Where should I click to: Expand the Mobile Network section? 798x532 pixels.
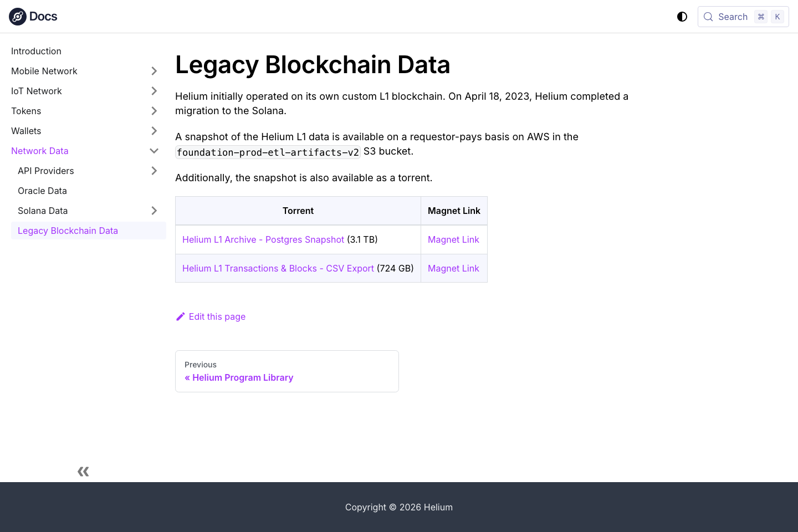[154, 71]
